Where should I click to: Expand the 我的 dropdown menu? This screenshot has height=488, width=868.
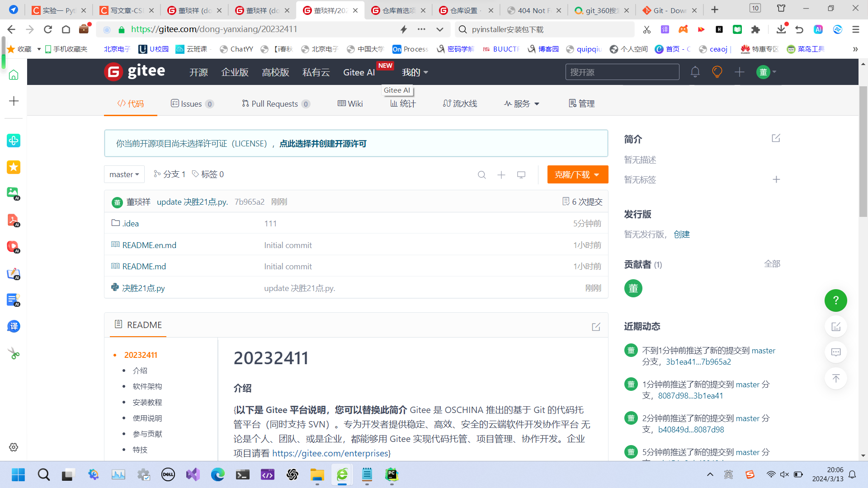click(415, 72)
